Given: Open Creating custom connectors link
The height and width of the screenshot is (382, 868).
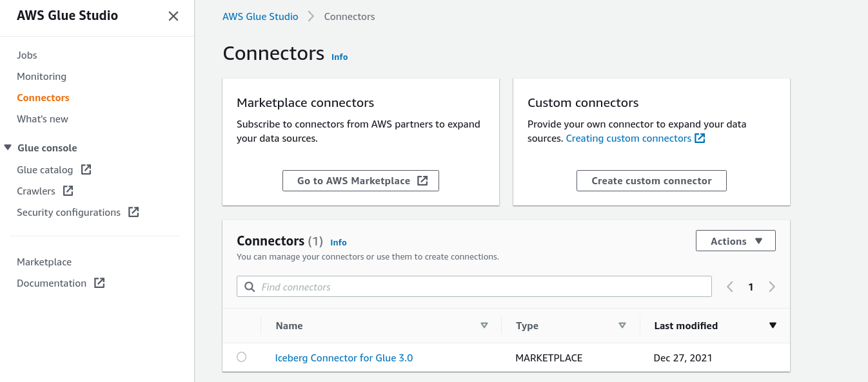Looking at the screenshot, I should tap(629, 138).
